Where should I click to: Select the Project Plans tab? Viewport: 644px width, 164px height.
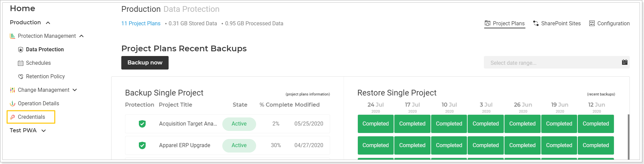click(x=505, y=23)
